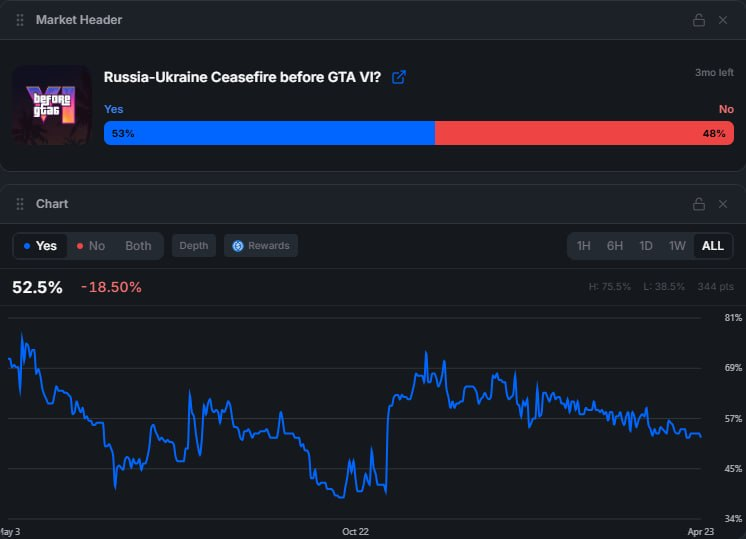Open the Depth view
Image resolution: width=746 pixels, height=539 pixels.
click(x=194, y=246)
